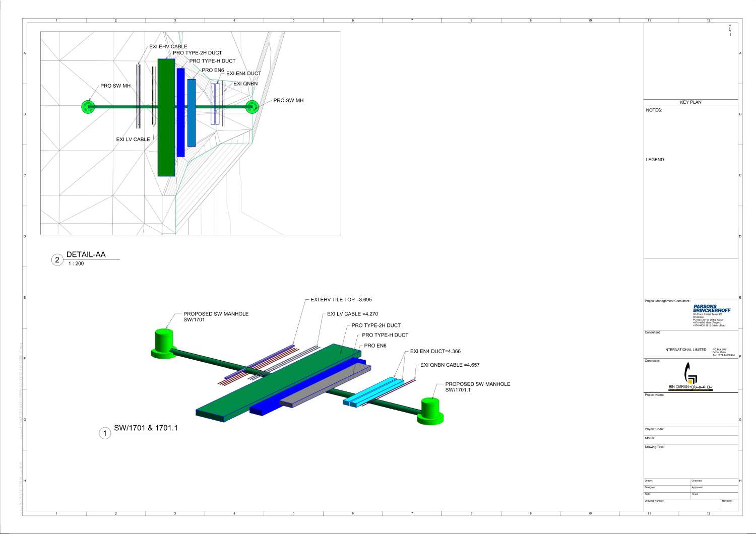Select the LEGEND area of the sheet
This screenshot has width=756, height=534.
pos(656,159)
